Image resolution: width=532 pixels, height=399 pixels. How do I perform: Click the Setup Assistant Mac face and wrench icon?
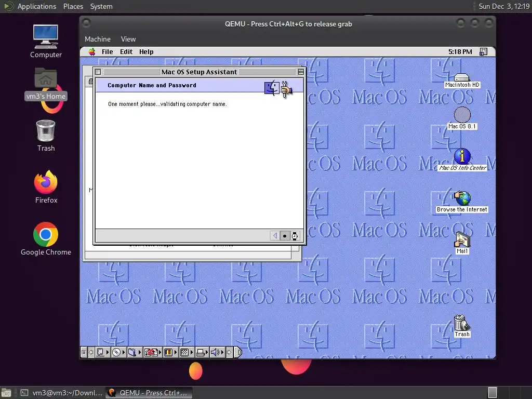pos(278,88)
